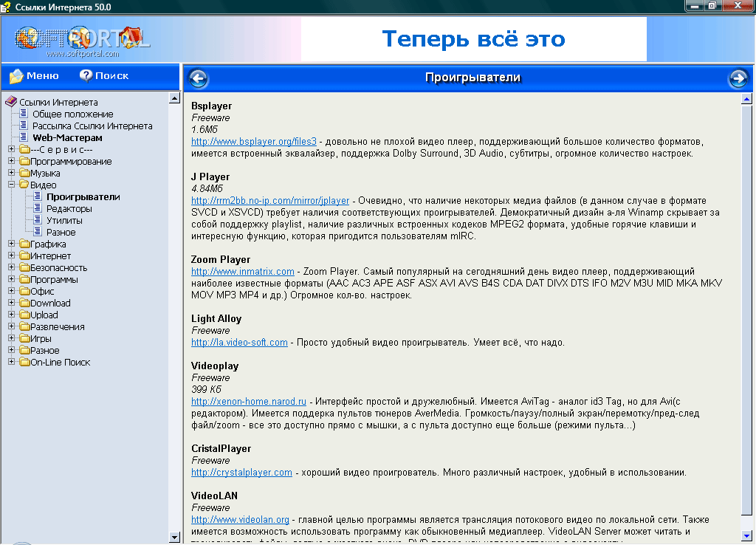Open the xenon-home.narod.ru link

click(248, 401)
